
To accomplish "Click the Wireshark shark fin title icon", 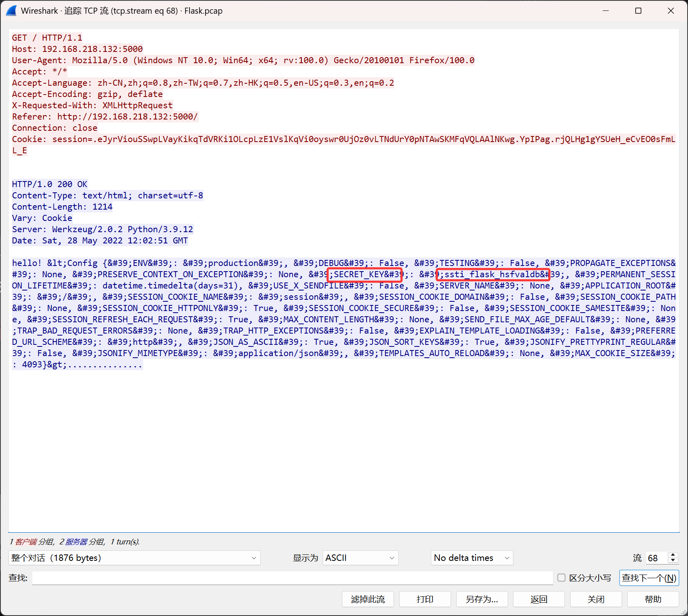I will [x=11, y=11].
